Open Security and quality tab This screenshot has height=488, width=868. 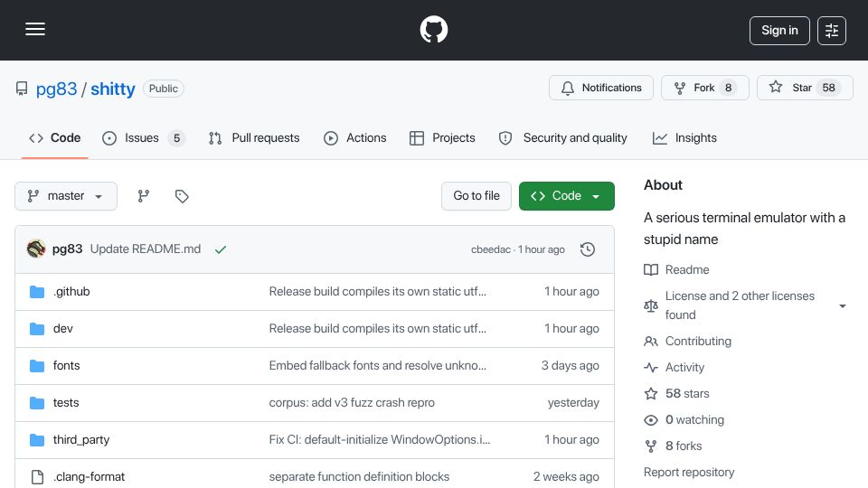tap(563, 137)
